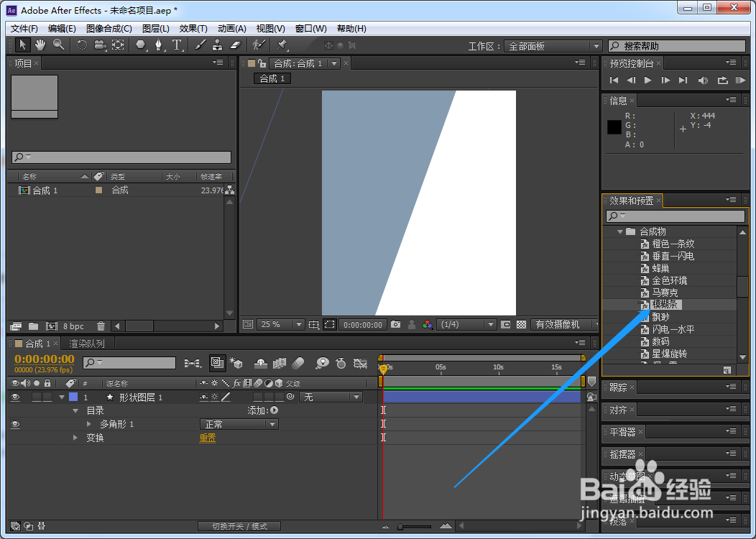Click the 0:00:00:00 viewer timecode
Screen dimensions: 756x539
click(x=363, y=325)
